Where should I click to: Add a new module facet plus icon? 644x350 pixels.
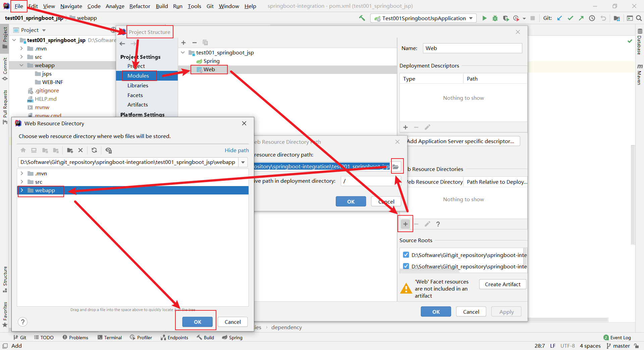tap(183, 43)
